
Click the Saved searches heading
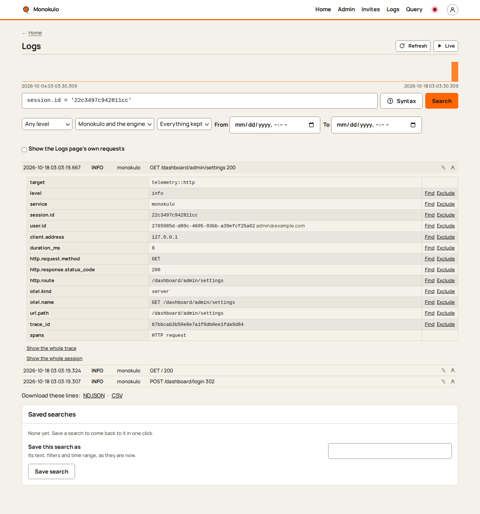tap(52, 415)
